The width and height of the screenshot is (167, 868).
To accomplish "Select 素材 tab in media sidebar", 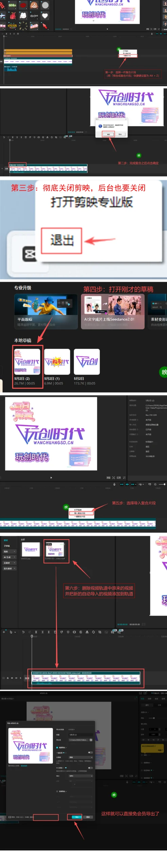I will point(6,540).
